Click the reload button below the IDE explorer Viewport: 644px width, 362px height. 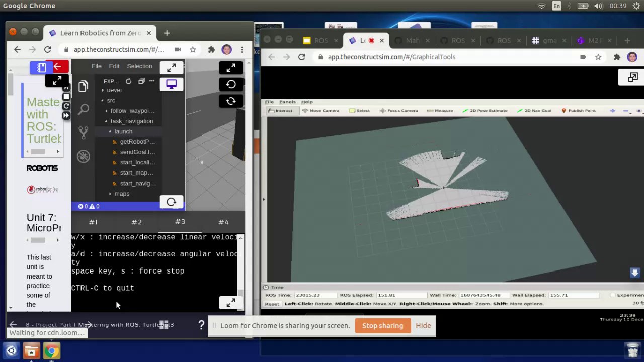tap(171, 202)
